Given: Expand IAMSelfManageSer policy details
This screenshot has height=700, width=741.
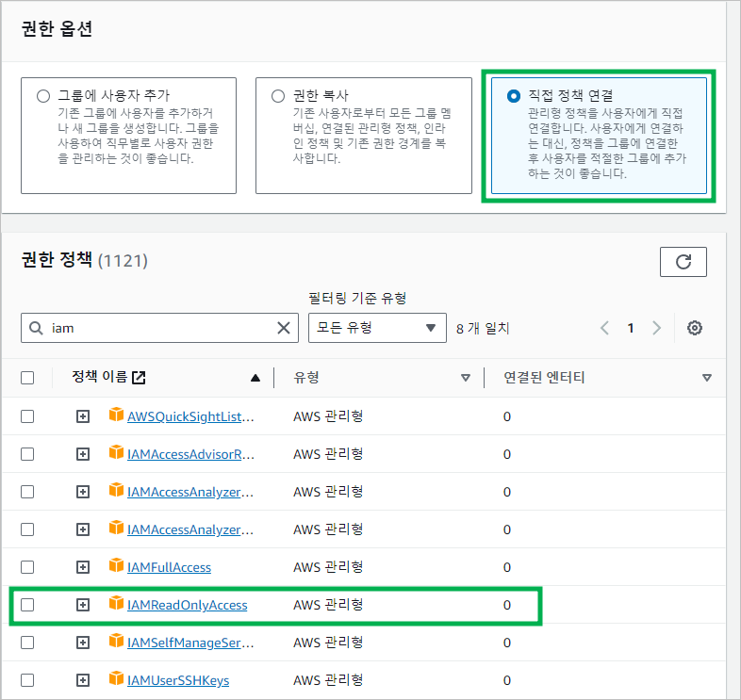Looking at the screenshot, I should pyautogui.click(x=83, y=643).
